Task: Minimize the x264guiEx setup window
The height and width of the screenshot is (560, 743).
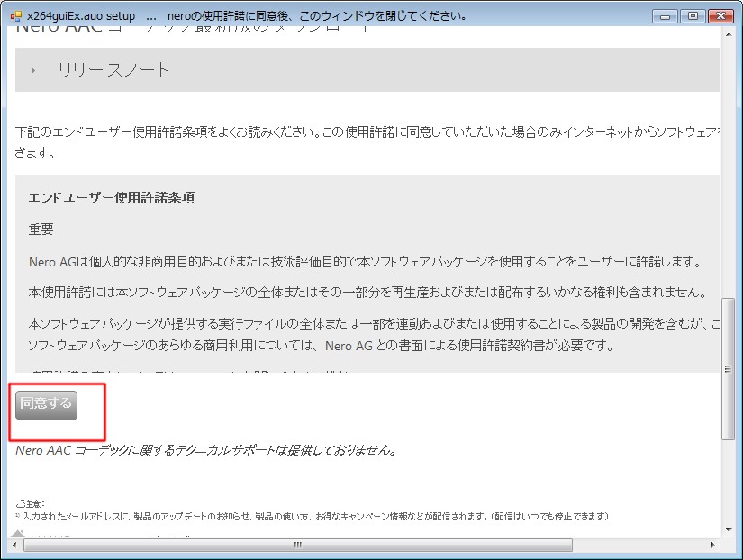Action: 665,15
